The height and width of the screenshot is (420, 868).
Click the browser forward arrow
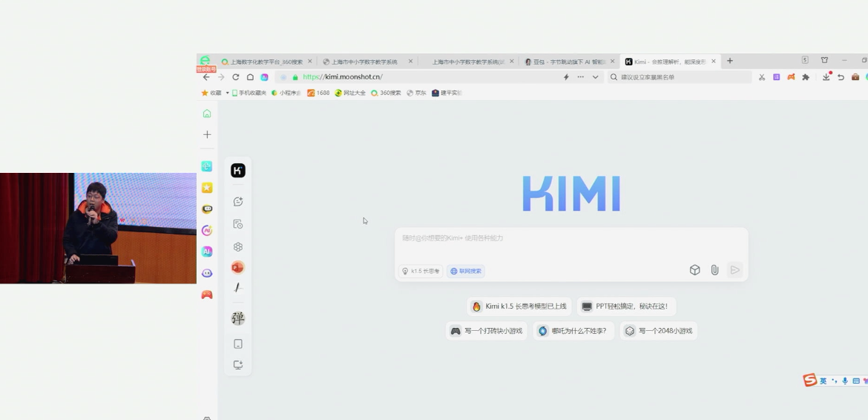[x=221, y=77]
